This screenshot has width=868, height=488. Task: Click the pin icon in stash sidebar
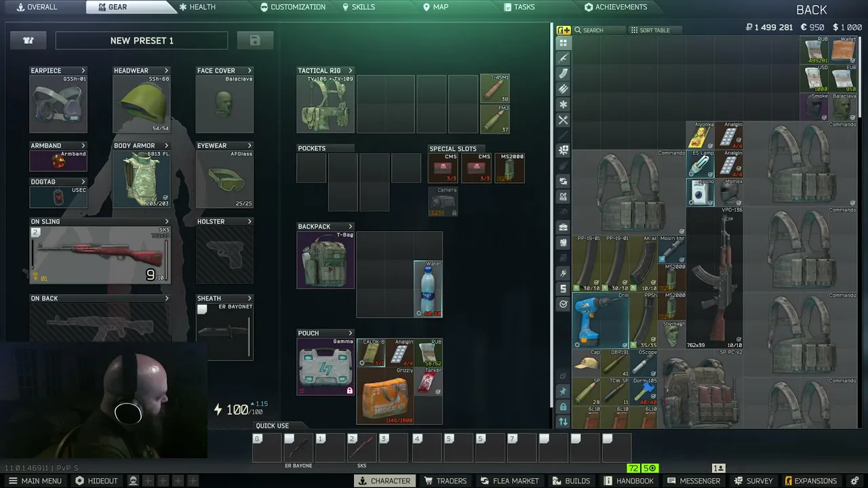563,391
